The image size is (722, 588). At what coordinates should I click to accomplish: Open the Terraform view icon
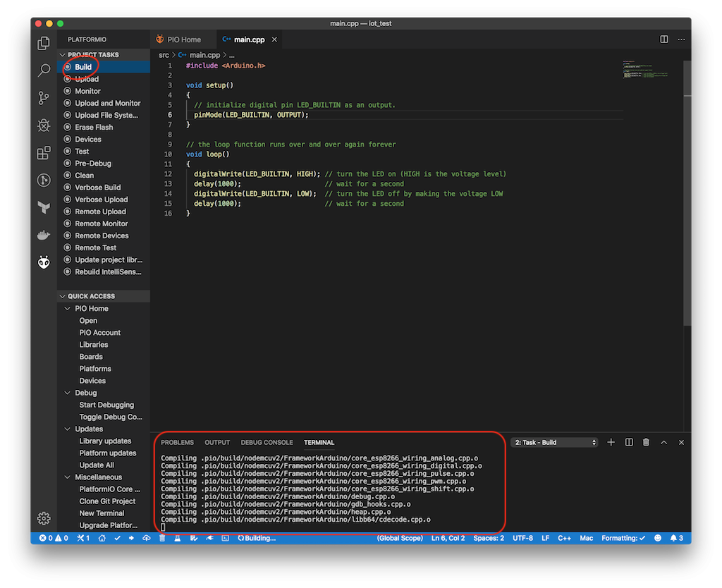click(x=44, y=208)
